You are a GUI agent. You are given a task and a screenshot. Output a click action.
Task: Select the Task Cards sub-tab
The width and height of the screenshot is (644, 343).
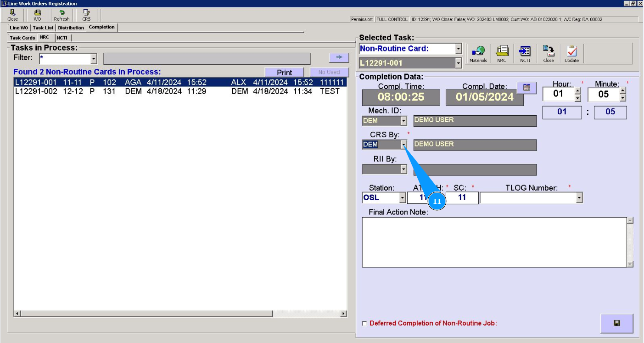[22, 38]
